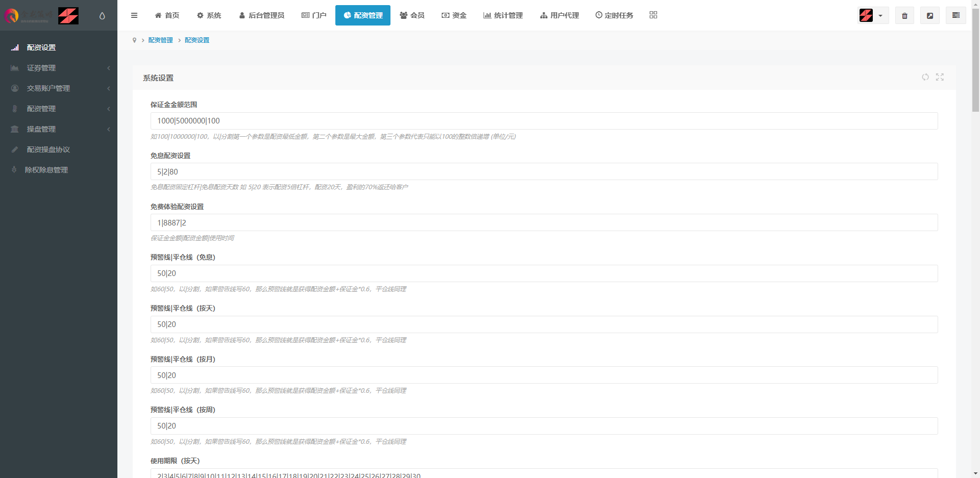This screenshot has width=980, height=478.
Task: Open the 定时任务 top menu
Action: tap(614, 15)
